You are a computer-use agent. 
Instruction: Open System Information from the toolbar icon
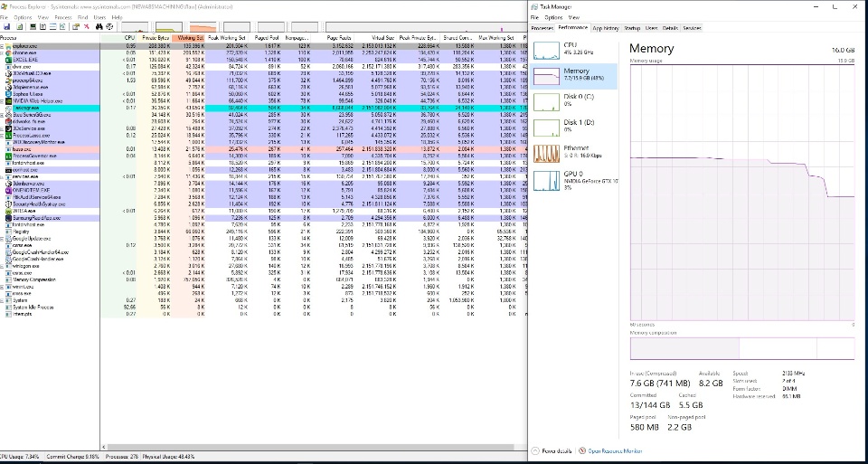pyautogui.click(x=33, y=26)
